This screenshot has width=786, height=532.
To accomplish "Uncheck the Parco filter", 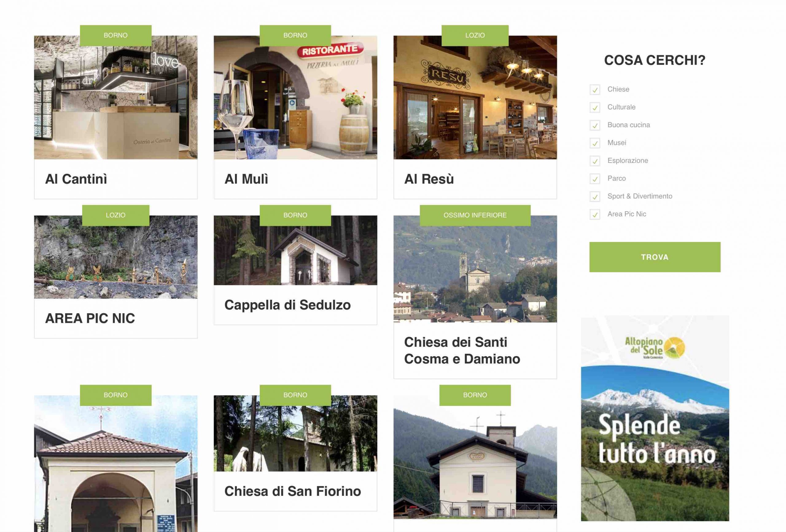I will click(595, 179).
